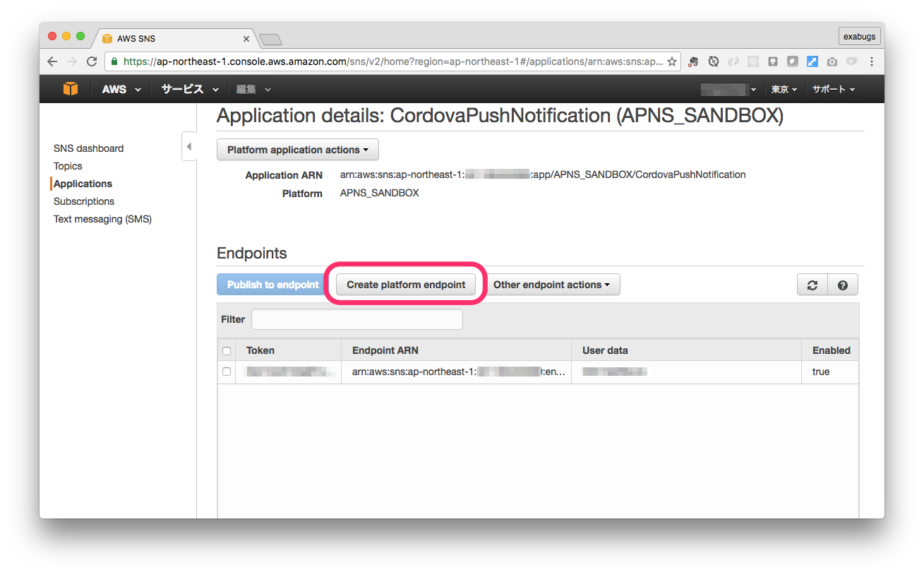Open the Evernote elephant extension

694,61
